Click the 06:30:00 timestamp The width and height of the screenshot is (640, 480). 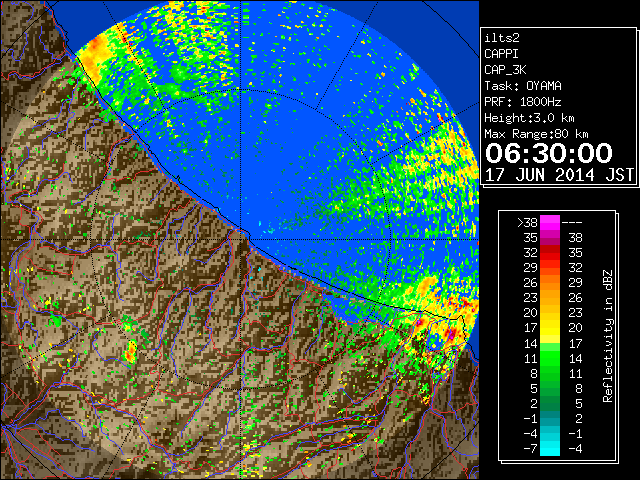pos(549,153)
